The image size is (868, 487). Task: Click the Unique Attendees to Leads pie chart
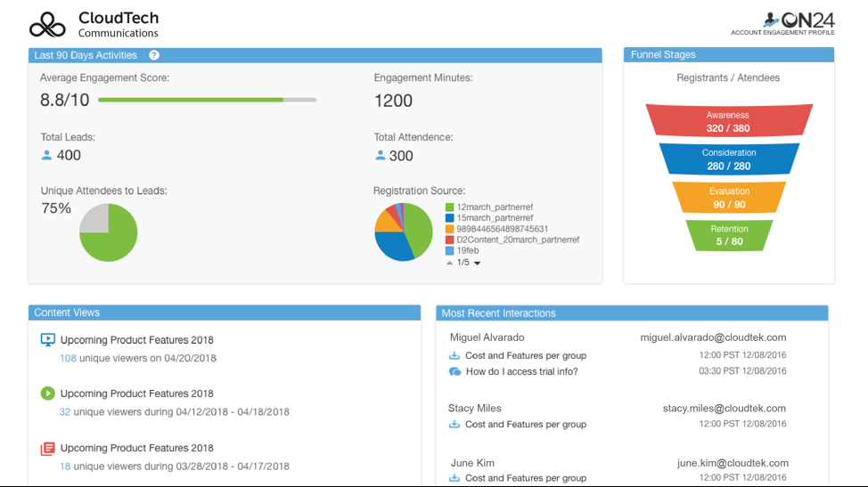pyautogui.click(x=109, y=232)
